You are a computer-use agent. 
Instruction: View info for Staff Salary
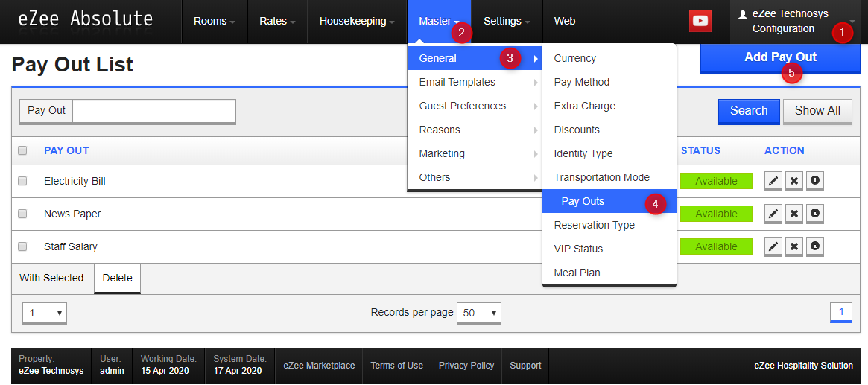[x=815, y=246]
